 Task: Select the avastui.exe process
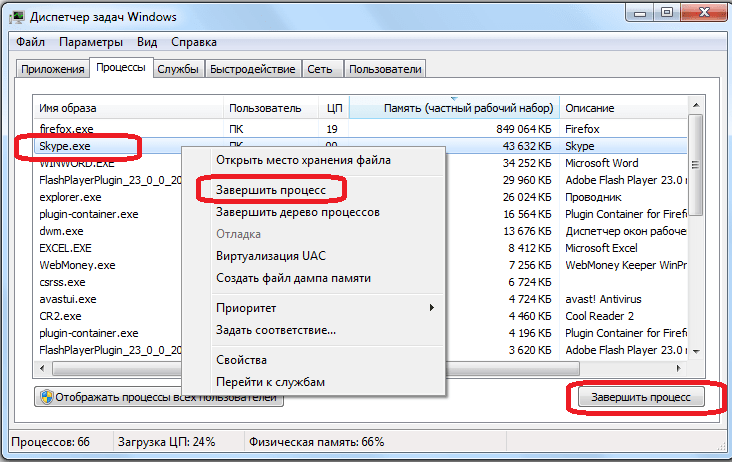(68, 299)
